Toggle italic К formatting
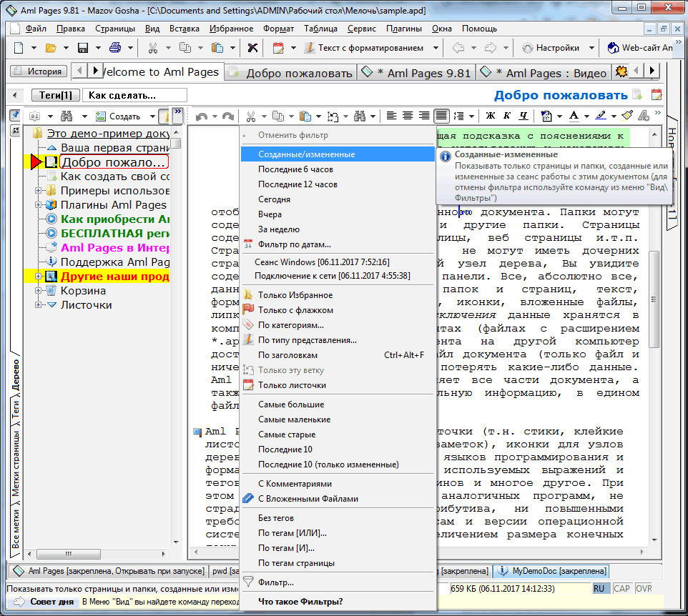Viewport: 688px width, 616px height. [x=507, y=116]
